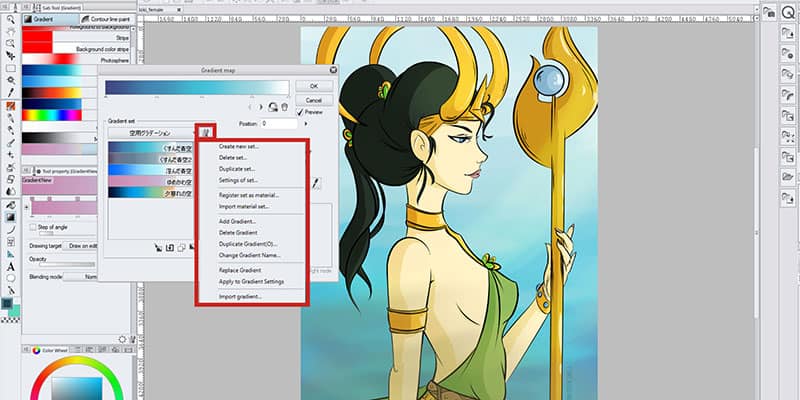
Task: Select the Balloon ellipse tool
Action: pyautogui.click(x=11, y=279)
